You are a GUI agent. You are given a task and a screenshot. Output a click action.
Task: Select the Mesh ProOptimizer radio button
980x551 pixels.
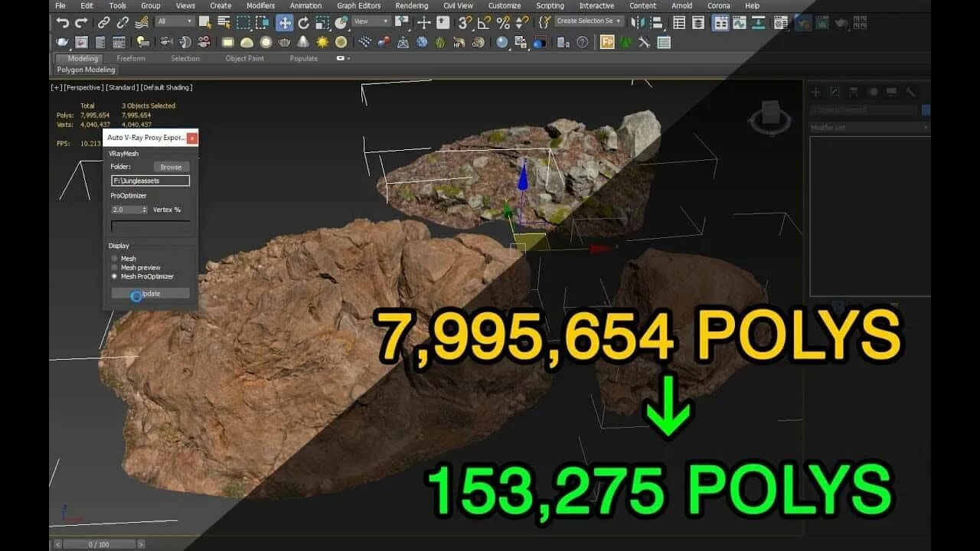point(115,276)
